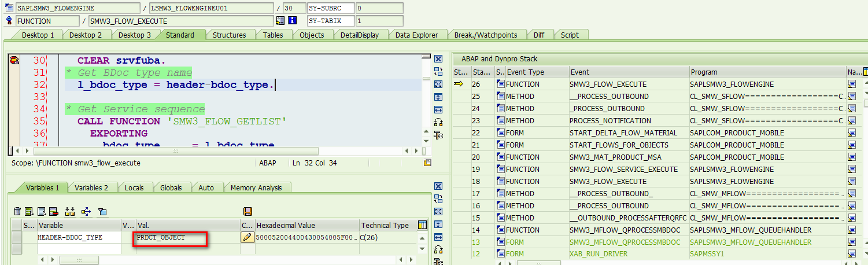This screenshot has width=868, height=265.
Task: Click the swap tool icon beside source code
Action: (x=438, y=72)
